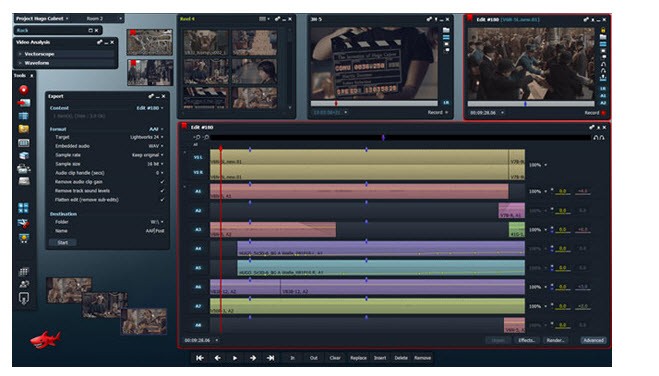This screenshot has width=659, height=376.
Task: Click the yellow folder search tool icon
Action: click(24, 129)
